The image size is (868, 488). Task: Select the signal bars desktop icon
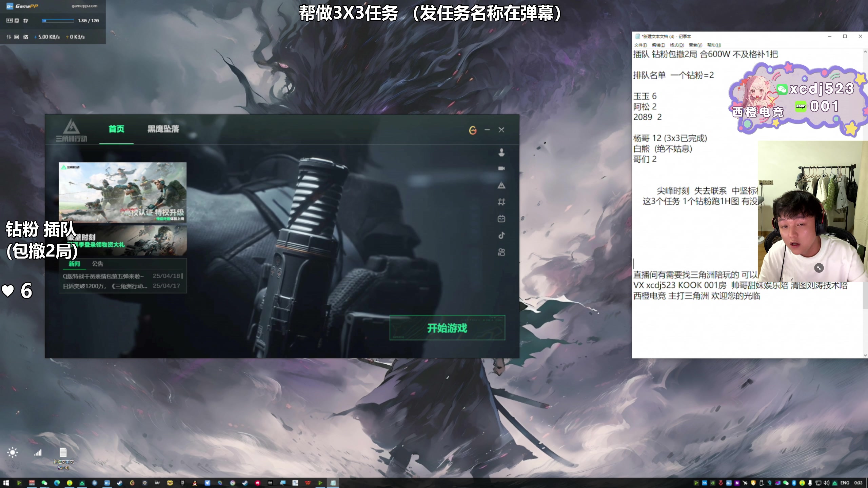38,452
